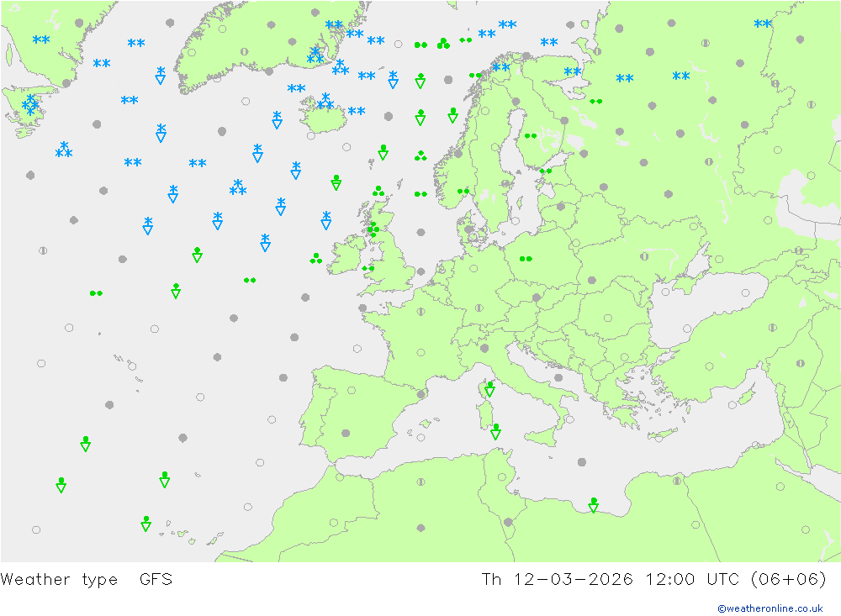This screenshot has width=841, height=616.
Task: Select the grey cloud dot over Tunisia
Action: coord(508,522)
